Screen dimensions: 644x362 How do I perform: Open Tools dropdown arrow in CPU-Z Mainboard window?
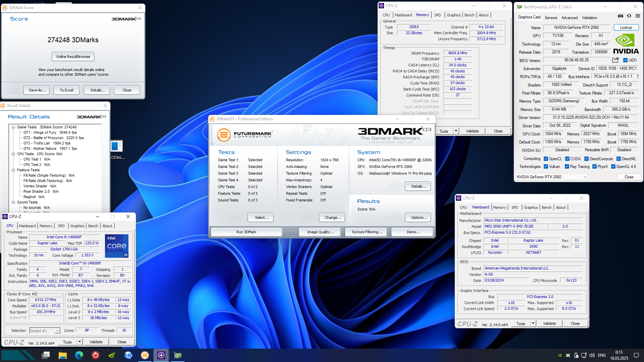point(533,323)
